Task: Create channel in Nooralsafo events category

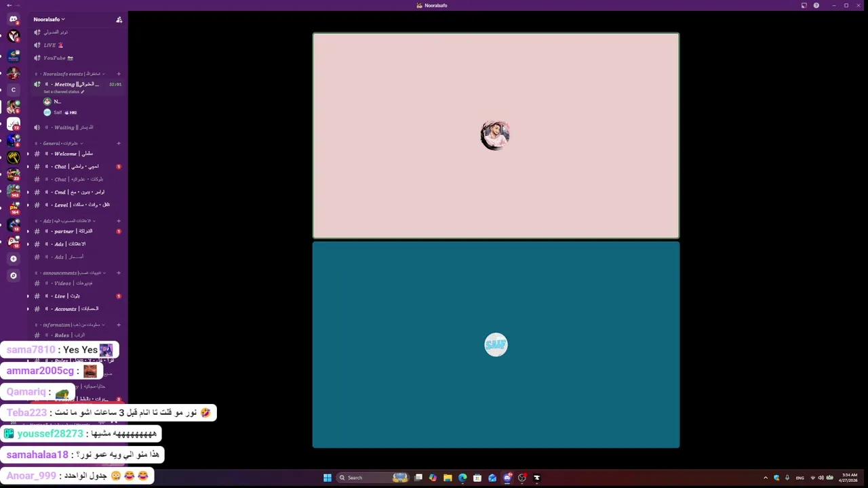Action: [119, 74]
